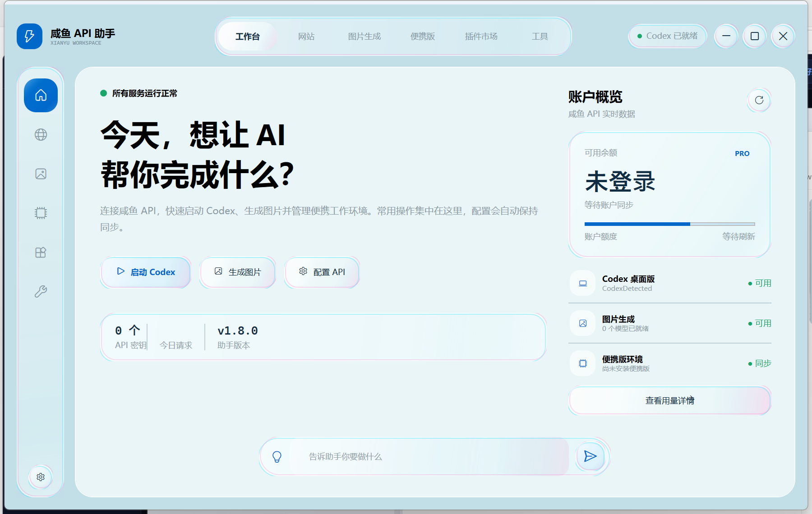Click the 未登录 balance text
The height and width of the screenshot is (514, 812).
click(x=620, y=182)
